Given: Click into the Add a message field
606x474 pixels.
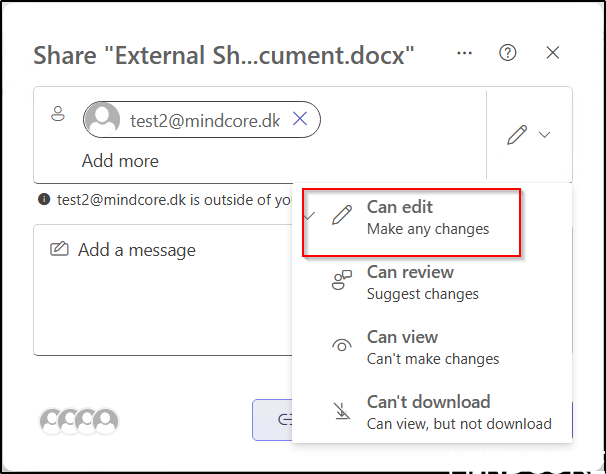Looking at the screenshot, I should (160, 290).
